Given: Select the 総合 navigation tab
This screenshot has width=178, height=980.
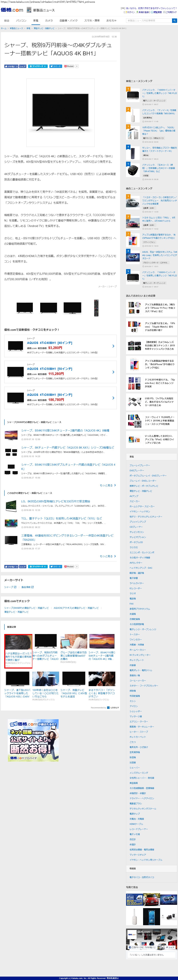Looking at the screenshot, I should coord(7,20).
